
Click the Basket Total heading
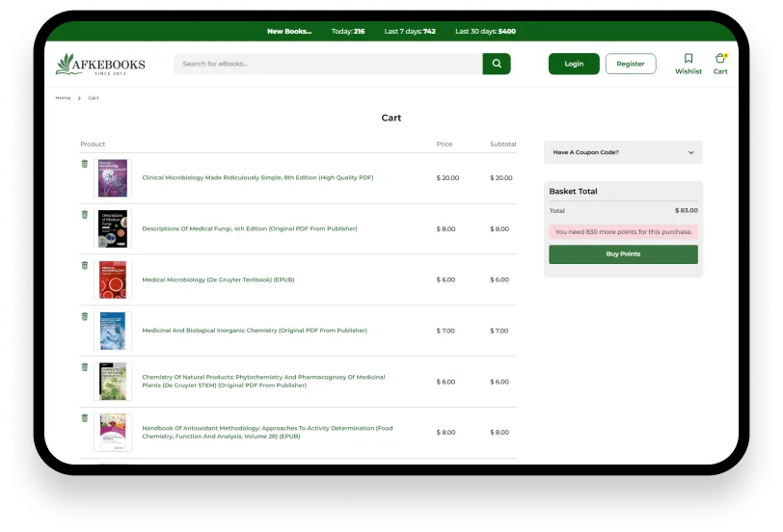[x=573, y=191]
